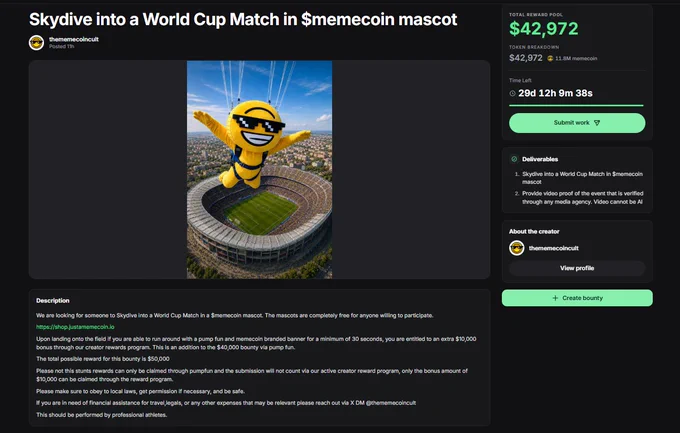
Task: Submit work for this bounty
Action: tap(577, 123)
